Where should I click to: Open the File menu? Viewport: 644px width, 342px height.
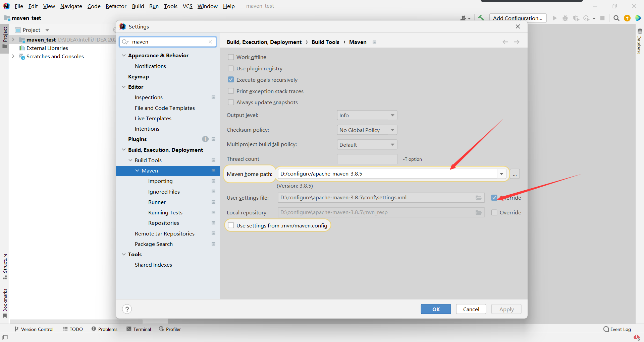click(x=19, y=6)
